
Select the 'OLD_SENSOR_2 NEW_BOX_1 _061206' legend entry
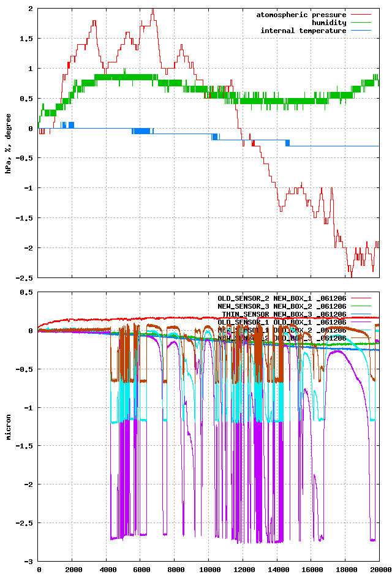pyautogui.click(x=282, y=298)
